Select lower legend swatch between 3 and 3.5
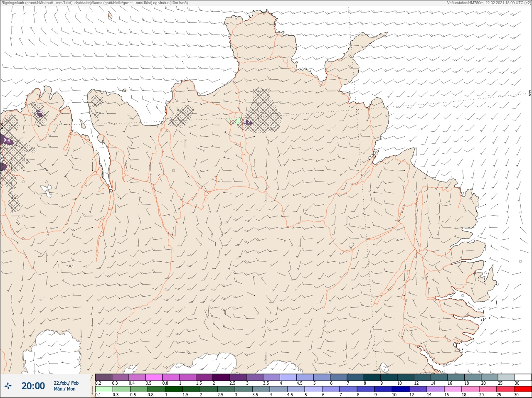532x398 pixels. (244, 389)
